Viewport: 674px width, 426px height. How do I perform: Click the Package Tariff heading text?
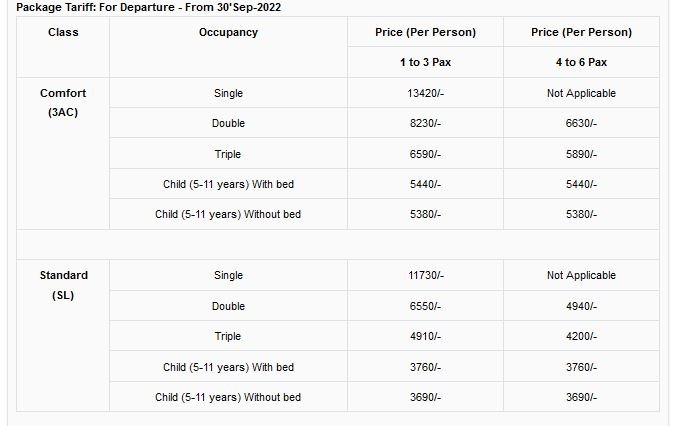point(148,7)
